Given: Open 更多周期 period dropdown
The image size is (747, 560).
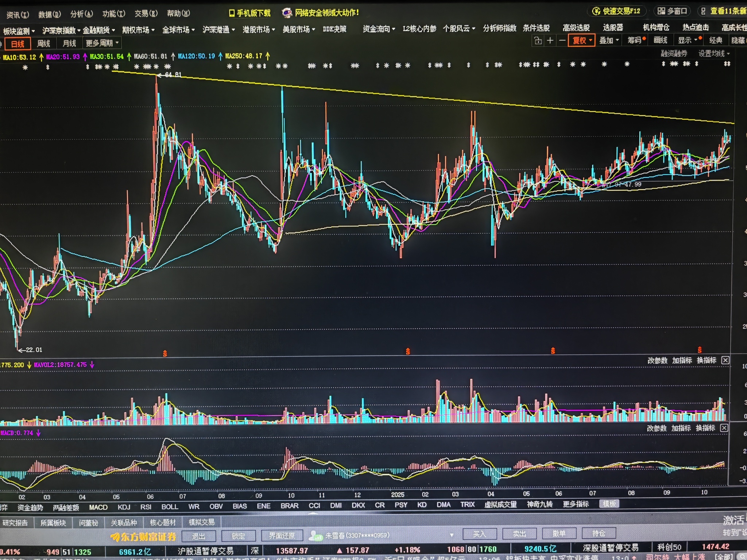Looking at the screenshot, I should tap(102, 43).
